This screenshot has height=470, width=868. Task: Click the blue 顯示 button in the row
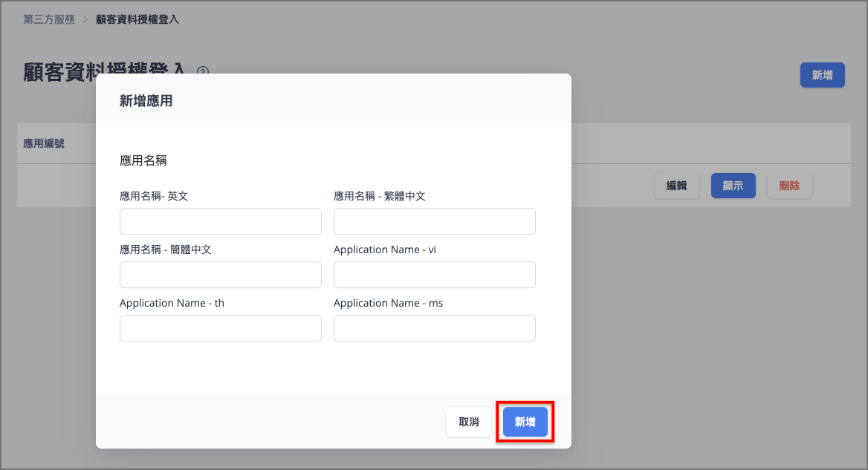(733, 186)
